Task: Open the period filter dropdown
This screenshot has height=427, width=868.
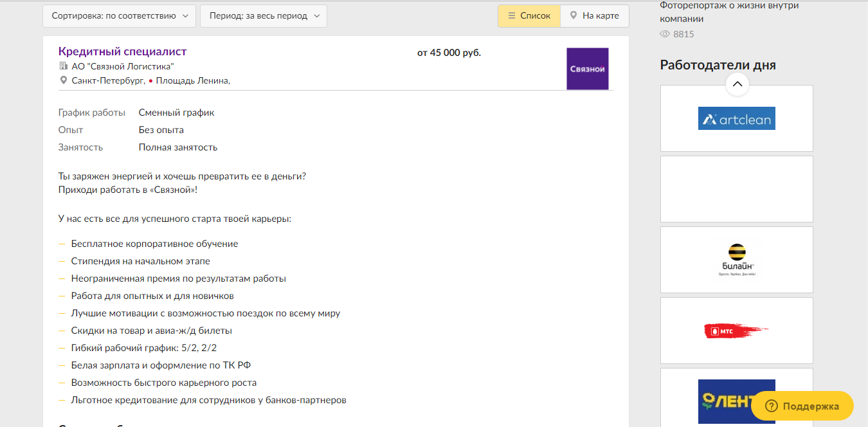Action: (x=264, y=16)
